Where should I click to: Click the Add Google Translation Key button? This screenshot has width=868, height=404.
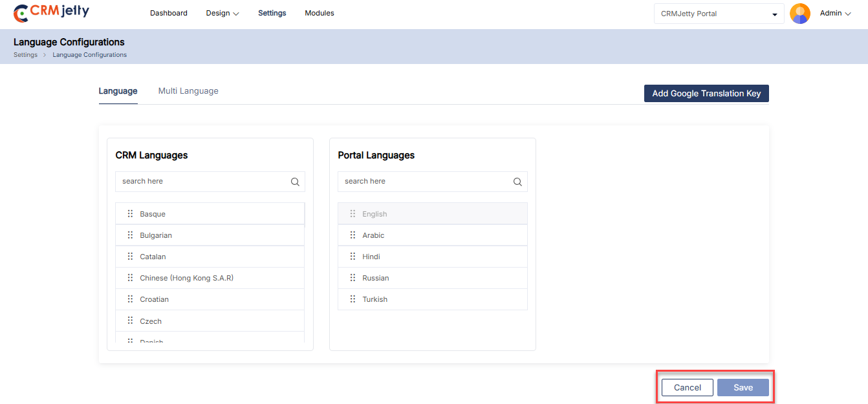[x=706, y=94]
